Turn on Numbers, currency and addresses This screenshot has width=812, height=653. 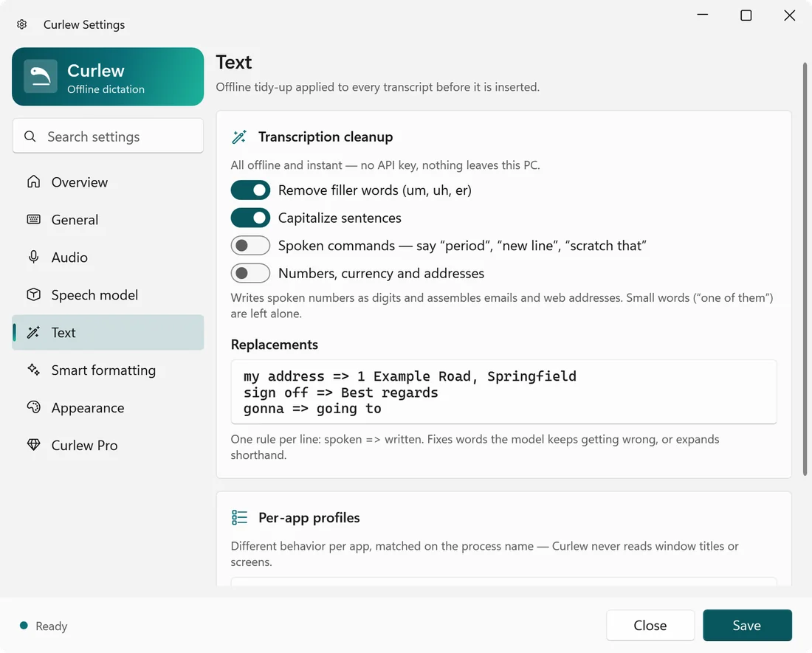tap(250, 273)
